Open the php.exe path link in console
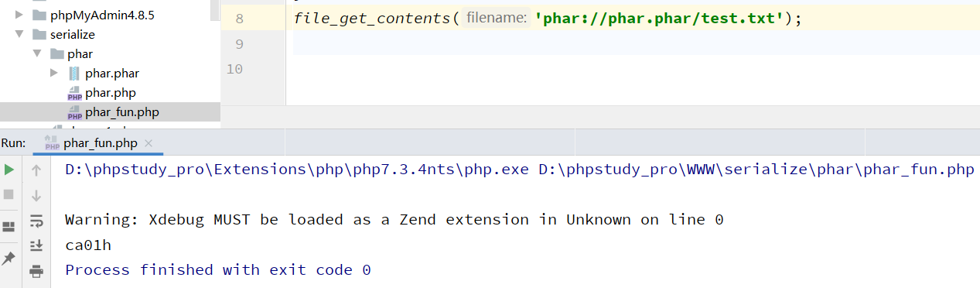Screen dimensions: 980x288 click(297, 170)
